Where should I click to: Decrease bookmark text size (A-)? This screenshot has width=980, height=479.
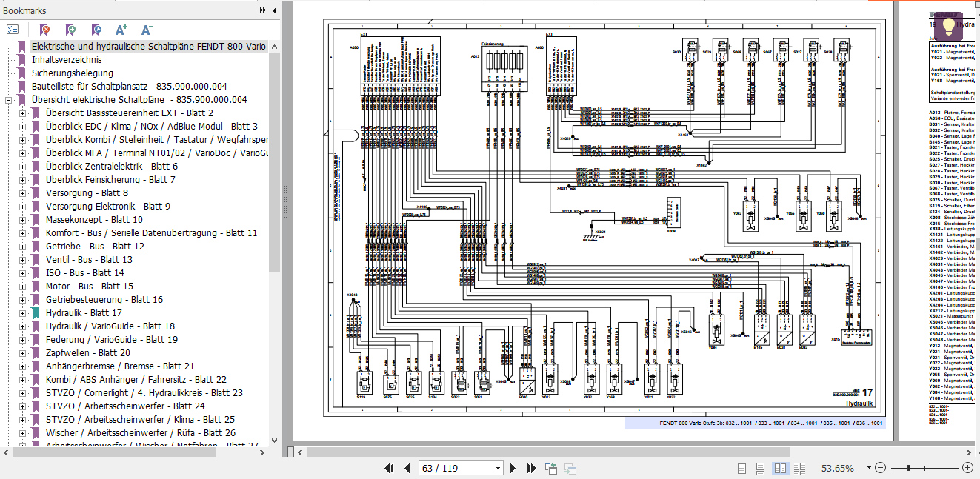(147, 30)
